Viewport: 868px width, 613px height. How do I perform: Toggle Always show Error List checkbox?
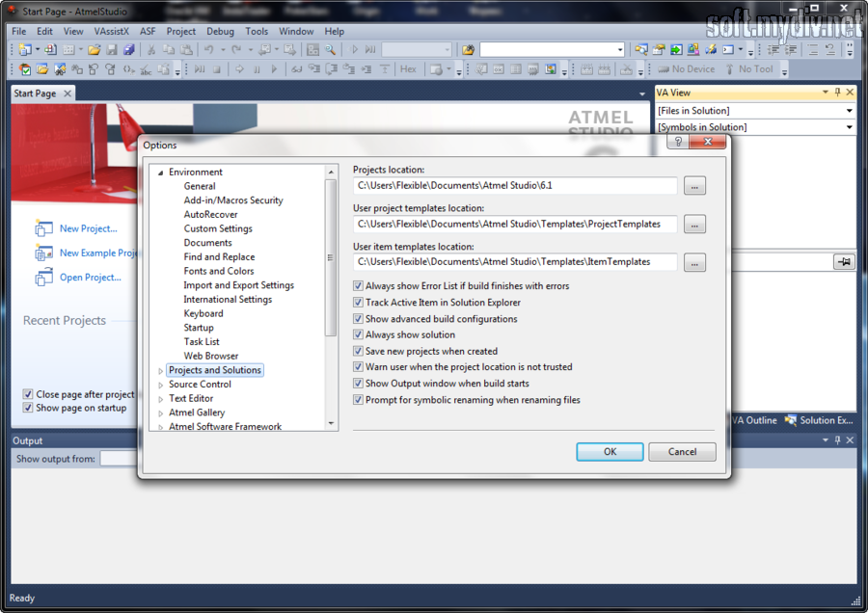click(358, 286)
